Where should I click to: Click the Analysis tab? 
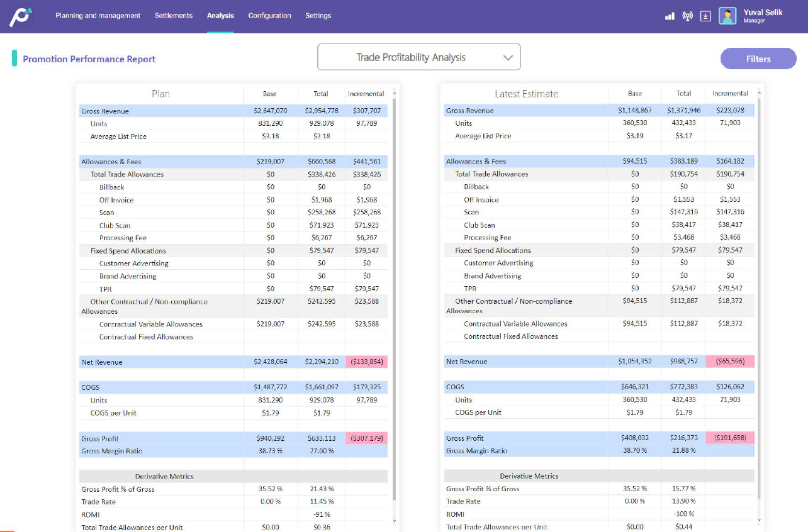pos(220,16)
